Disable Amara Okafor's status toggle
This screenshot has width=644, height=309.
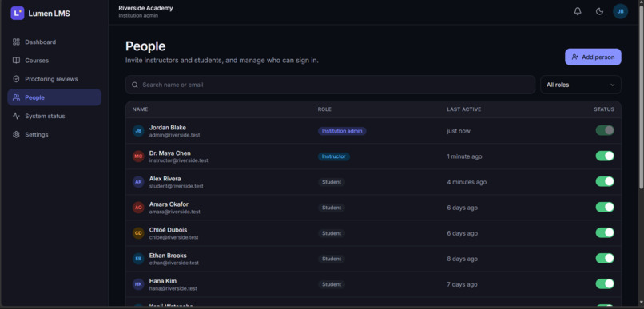tap(605, 207)
